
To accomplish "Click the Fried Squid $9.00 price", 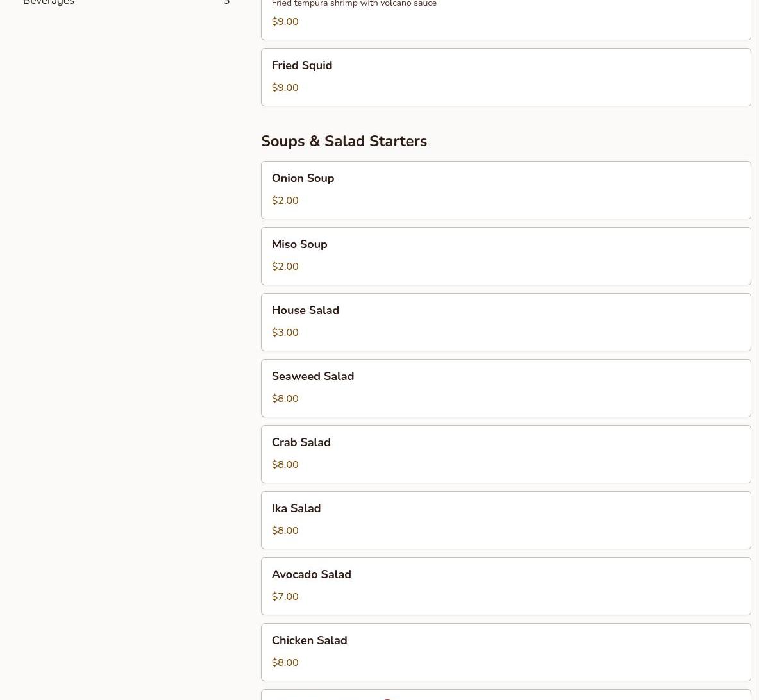I will [285, 88].
